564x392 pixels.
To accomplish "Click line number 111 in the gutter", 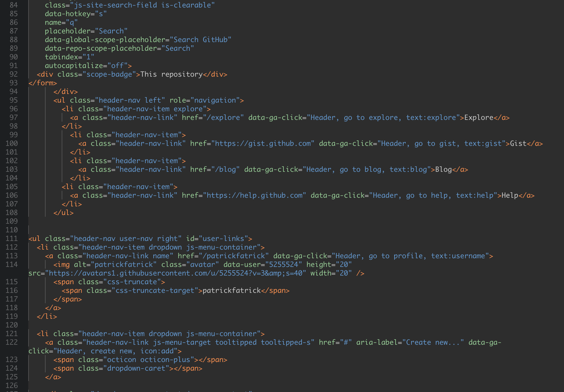I will click(12, 239).
